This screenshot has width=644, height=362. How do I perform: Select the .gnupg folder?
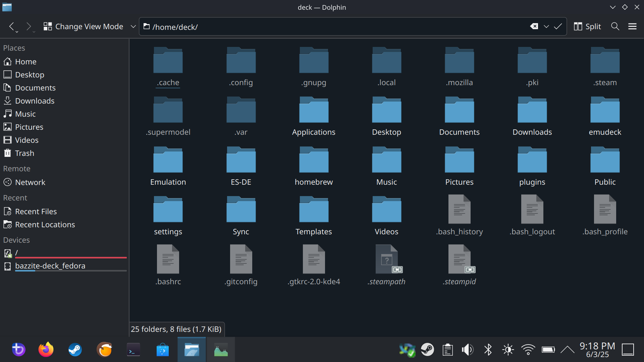tap(314, 67)
